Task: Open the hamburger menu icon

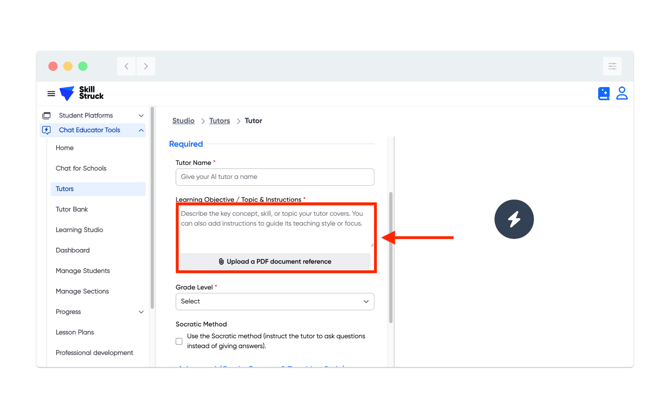Action: coord(51,94)
